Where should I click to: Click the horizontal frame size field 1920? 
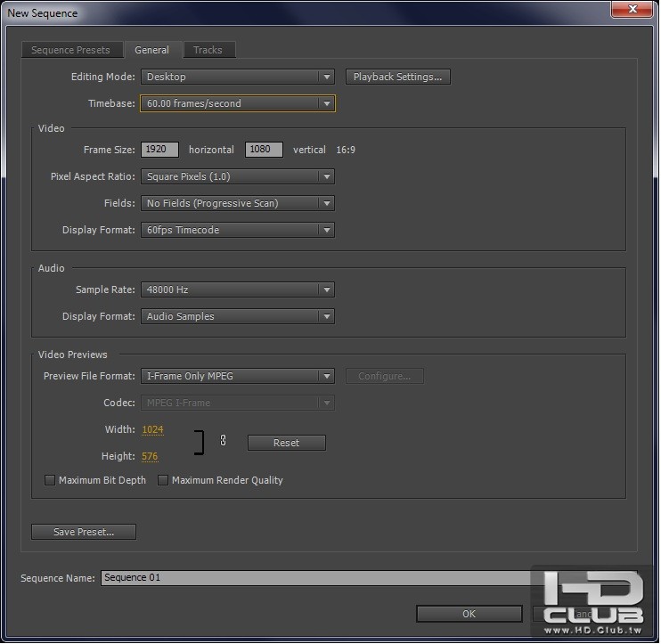point(159,150)
